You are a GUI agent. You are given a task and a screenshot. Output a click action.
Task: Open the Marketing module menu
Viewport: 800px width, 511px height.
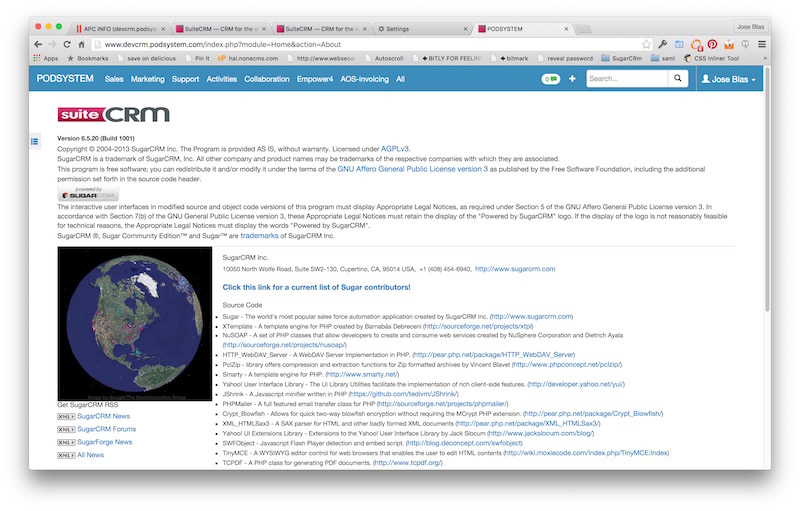147,79
